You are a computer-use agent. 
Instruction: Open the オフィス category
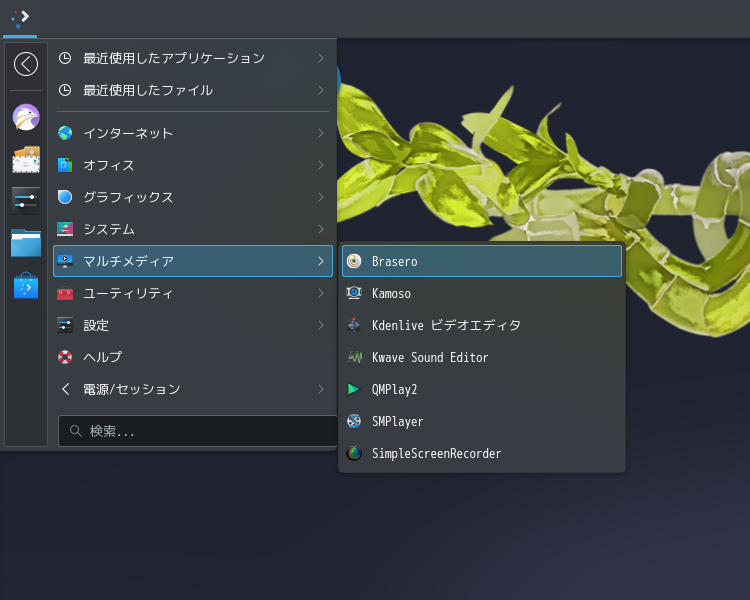tap(193, 165)
